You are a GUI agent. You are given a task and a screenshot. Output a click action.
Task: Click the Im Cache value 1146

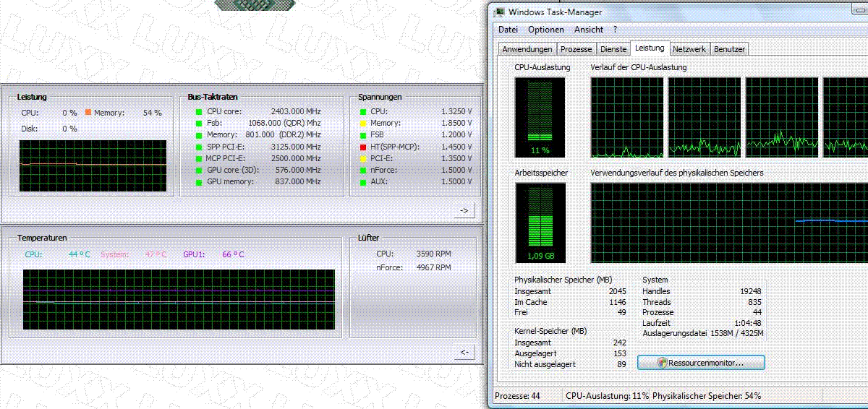617,302
